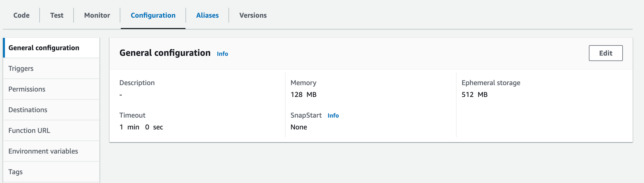The image size is (644, 183).
Task: Select Destinations in the sidebar
Action: click(52, 110)
